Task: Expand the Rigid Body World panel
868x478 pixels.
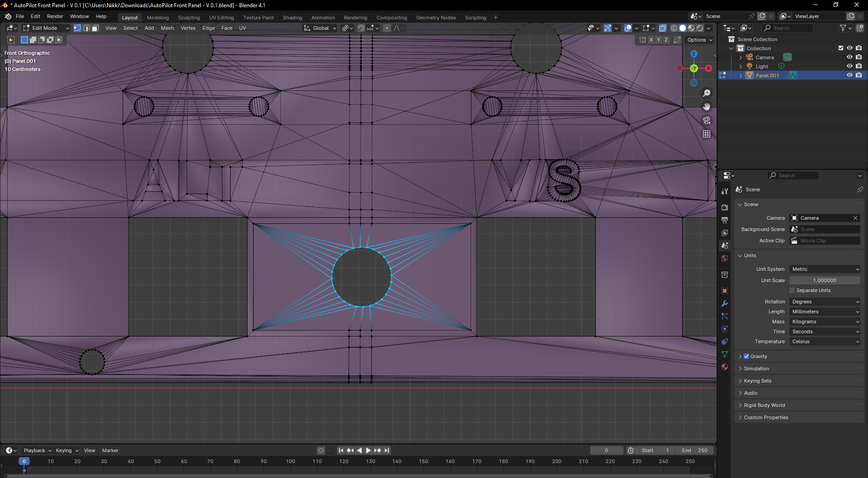Action: tap(799, 405)
